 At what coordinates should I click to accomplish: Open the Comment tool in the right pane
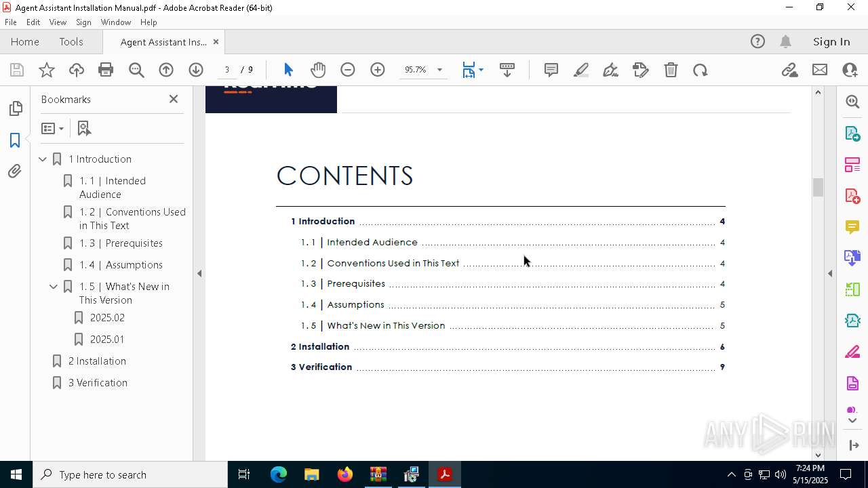tap(852, 227)
